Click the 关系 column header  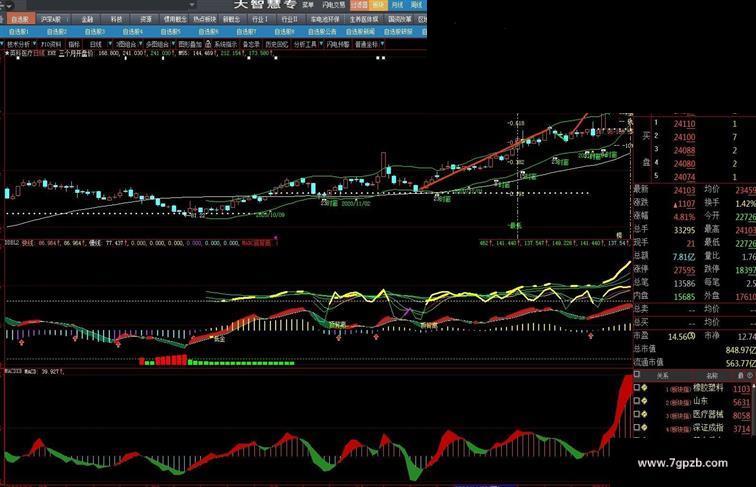662,375
